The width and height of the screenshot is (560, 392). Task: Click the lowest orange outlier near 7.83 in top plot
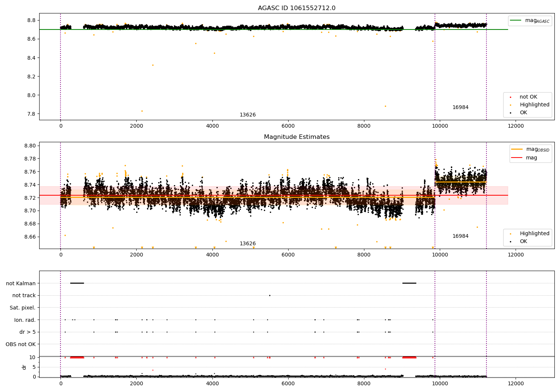click(142, 111)
